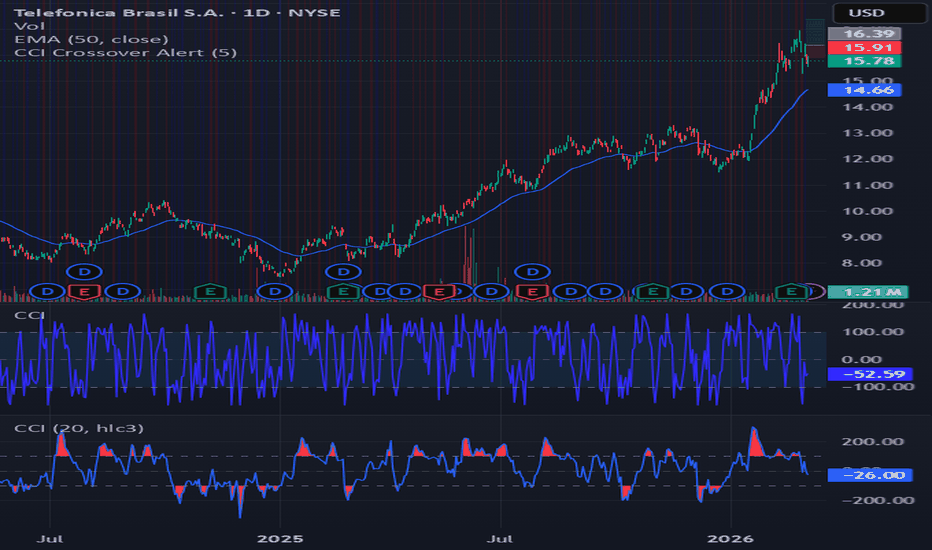
Task: Select the EMA (50, close) legend
Action: coord(77,39)
